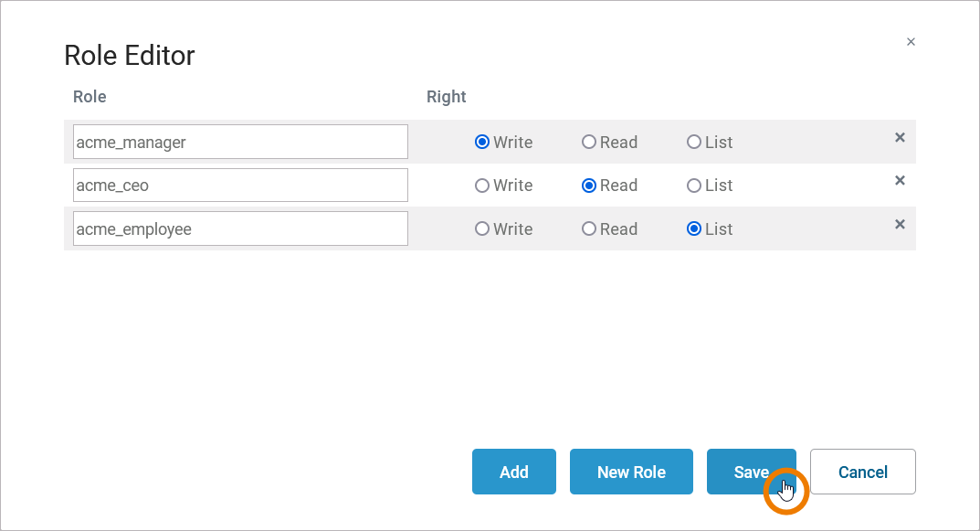The height and width of the screenshot is (531, 980).
Task: Select List right for acme_ceo
Action: pyautogui.click(x=694, y=186)
